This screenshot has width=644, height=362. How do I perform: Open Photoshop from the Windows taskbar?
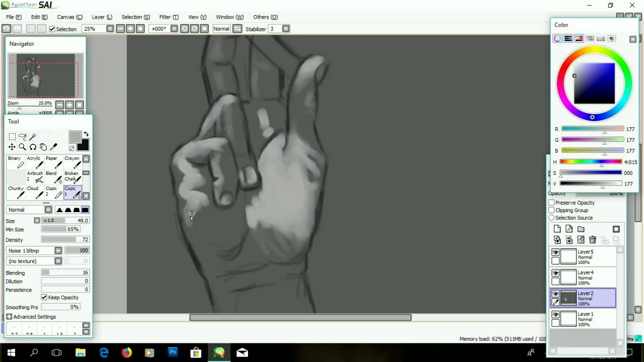click(x=173, y=352)
